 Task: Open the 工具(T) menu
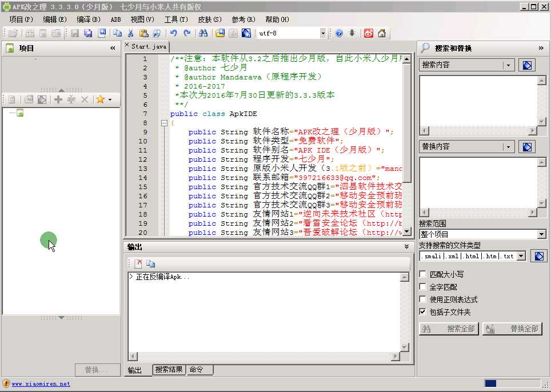tap(176, 19)
